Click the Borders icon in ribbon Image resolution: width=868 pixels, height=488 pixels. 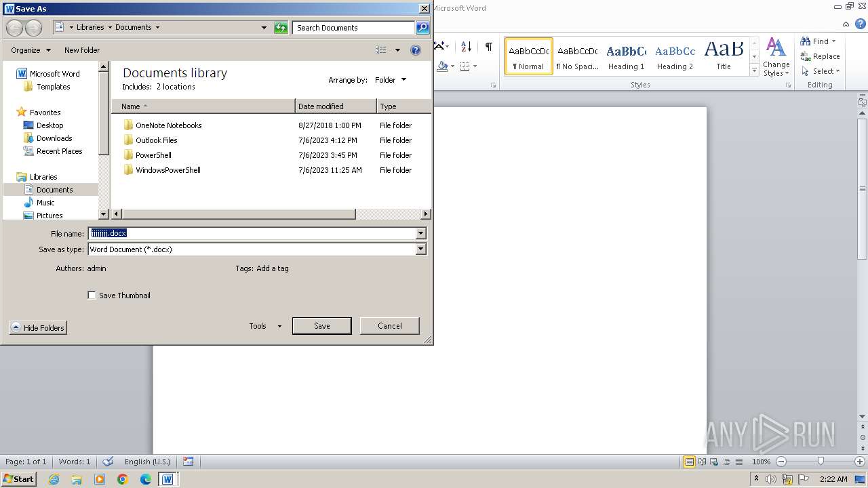465,66
